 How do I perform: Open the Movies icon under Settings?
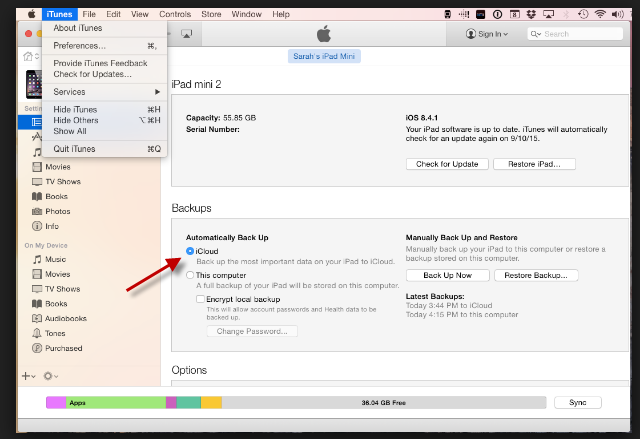pos(37,167)
